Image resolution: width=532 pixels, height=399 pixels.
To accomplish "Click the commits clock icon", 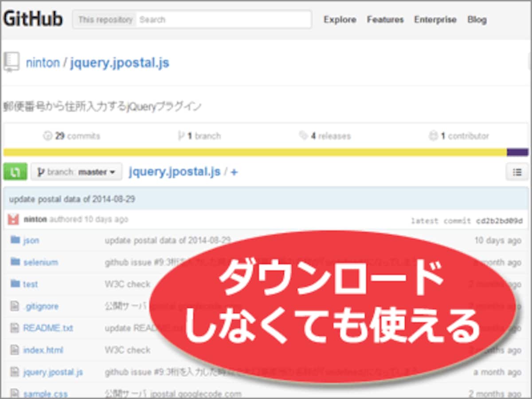I will pyautogui.click(x=48, y=136).
